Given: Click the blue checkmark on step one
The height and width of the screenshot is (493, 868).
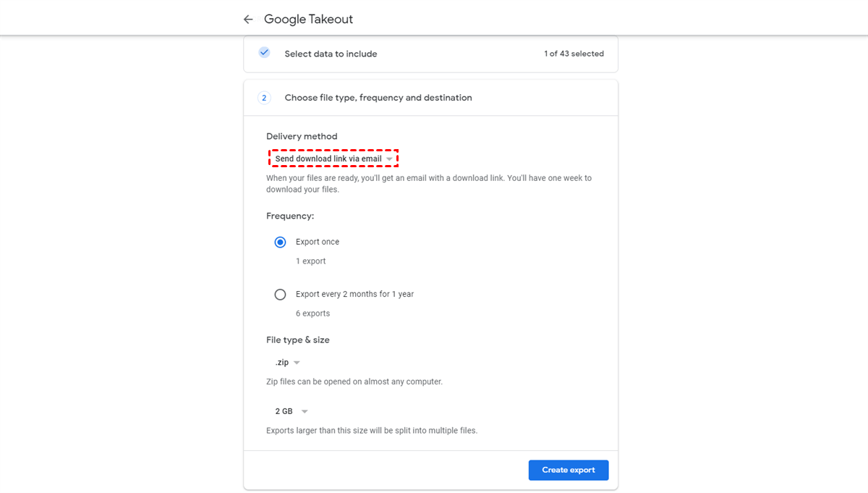Looking at the screenshot, I should point(264,52).
